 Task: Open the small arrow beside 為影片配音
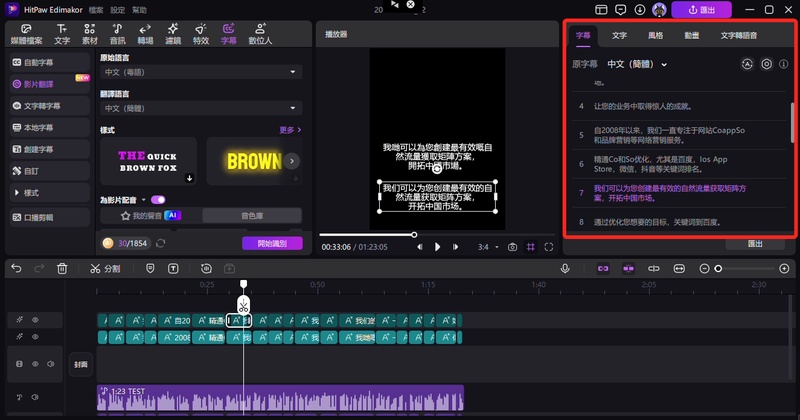pos(143,200)
